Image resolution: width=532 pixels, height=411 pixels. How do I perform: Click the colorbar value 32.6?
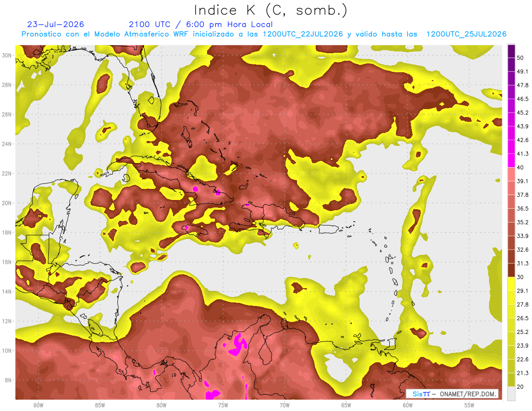(522, 250)
